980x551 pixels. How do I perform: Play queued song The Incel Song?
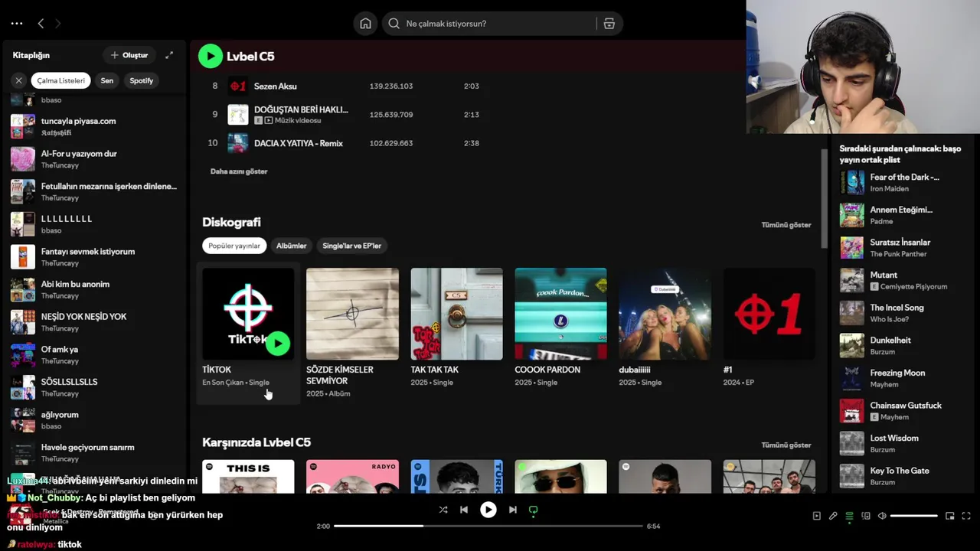[903, 313]
